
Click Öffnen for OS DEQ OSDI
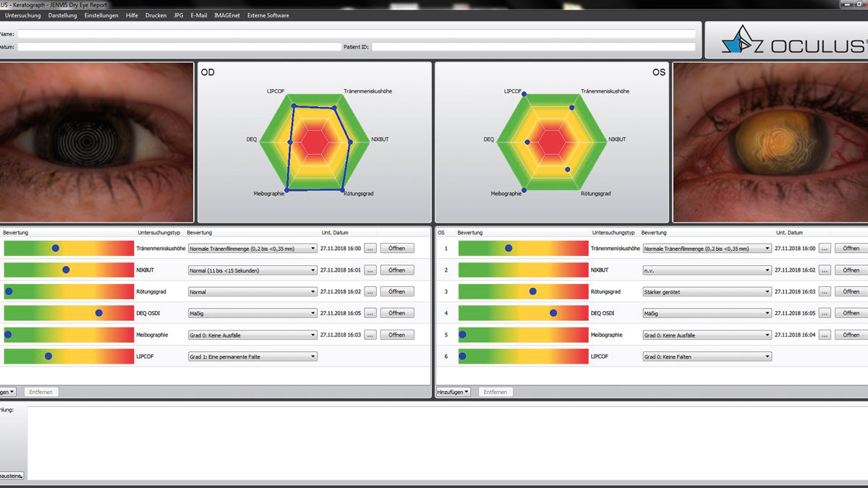coord(851,314)
